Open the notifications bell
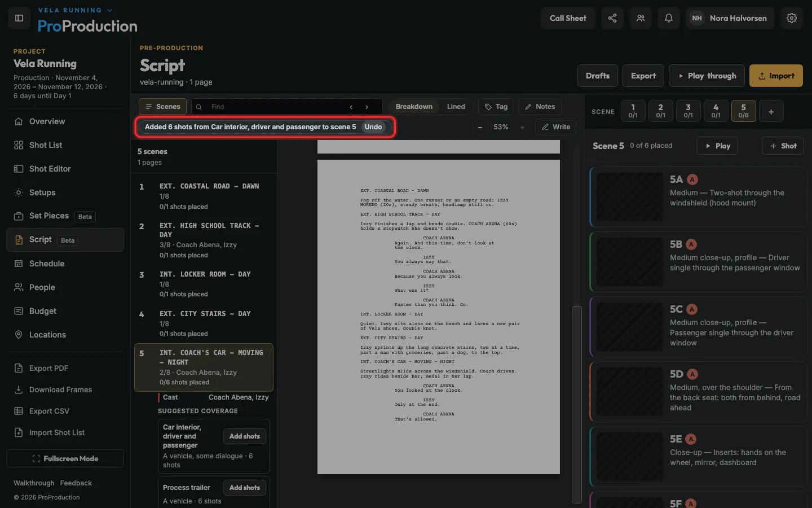The image size is (812, 508). (669, 18)
